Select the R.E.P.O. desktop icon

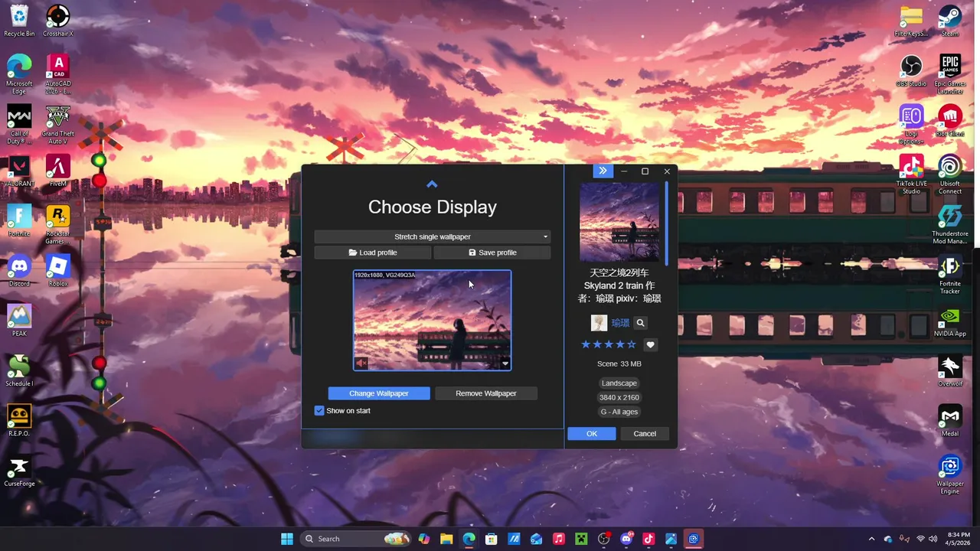coord(19,420)
